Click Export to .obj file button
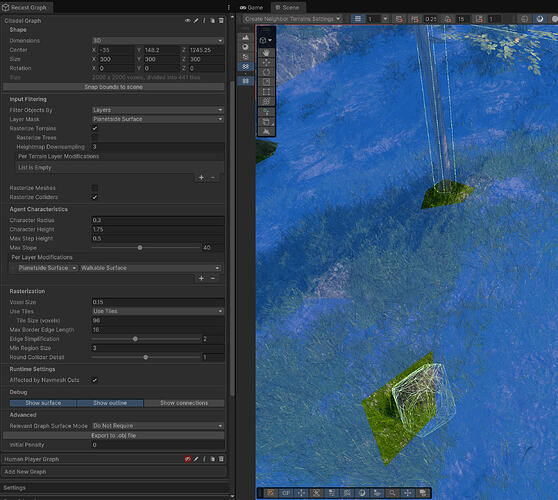 point(114,435)
